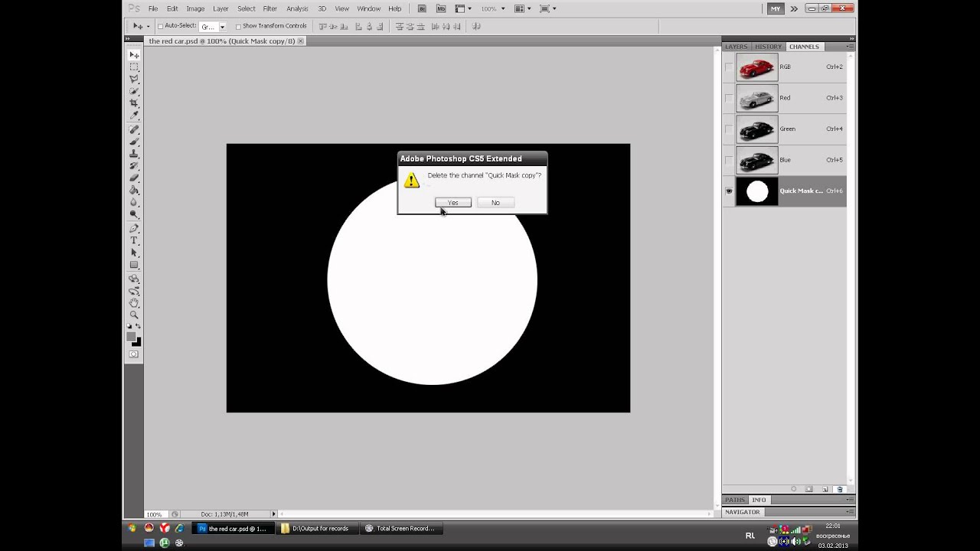Screen dimensions: 980x551
Task: Select the 3D Camera Rotate tool
Action: click(x=134, y=291)
